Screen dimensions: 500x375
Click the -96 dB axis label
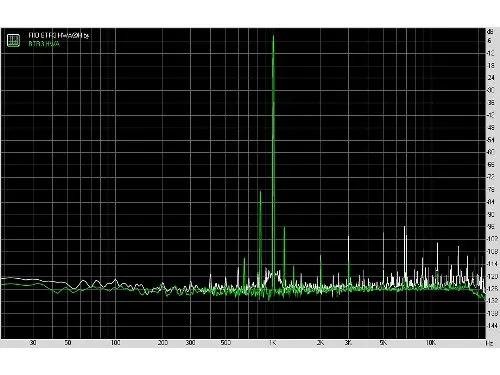point(491,227)
